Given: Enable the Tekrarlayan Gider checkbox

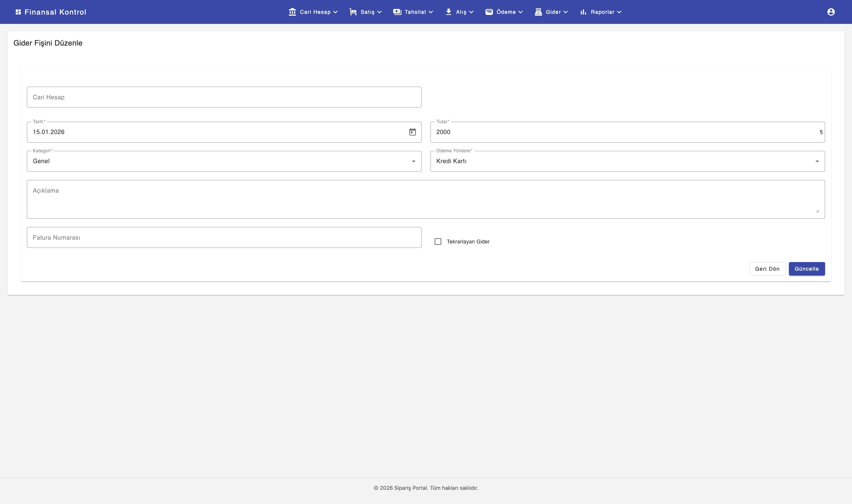Looking at the screenshot, I should click(438, 242).
